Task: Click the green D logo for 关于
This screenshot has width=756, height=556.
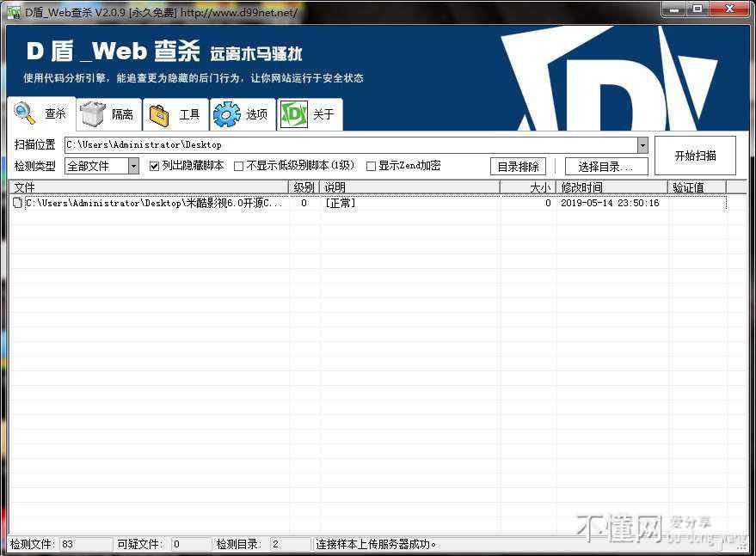Action: coord(294,114)
